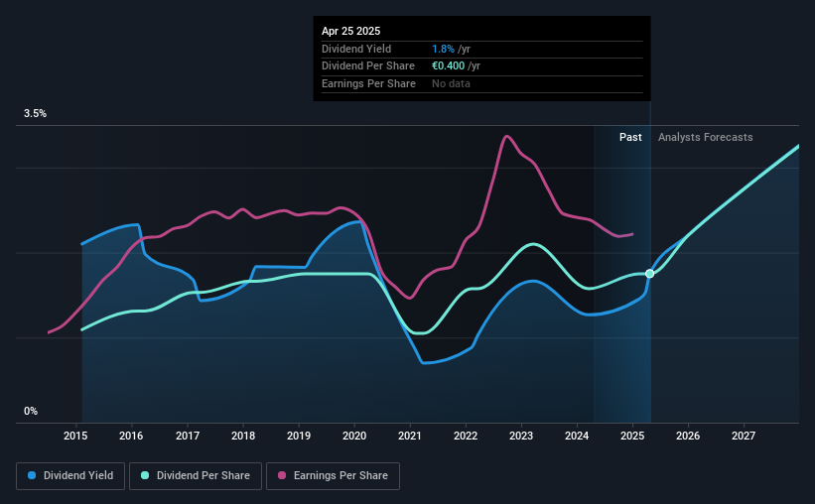Image resolution: width=815 pixels, height=504 pixels.
Task: Click the teal Dividend Per Share legend dot
Action: pos(145,475)
